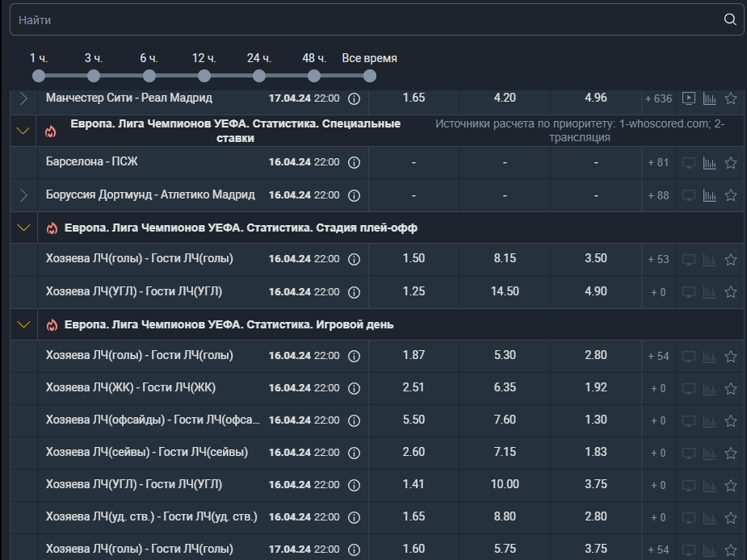747x560 pixels.
Task: Click statistics chart icon in Хозяева ЛЧ(ЖК) row
Action: (710, 389)
